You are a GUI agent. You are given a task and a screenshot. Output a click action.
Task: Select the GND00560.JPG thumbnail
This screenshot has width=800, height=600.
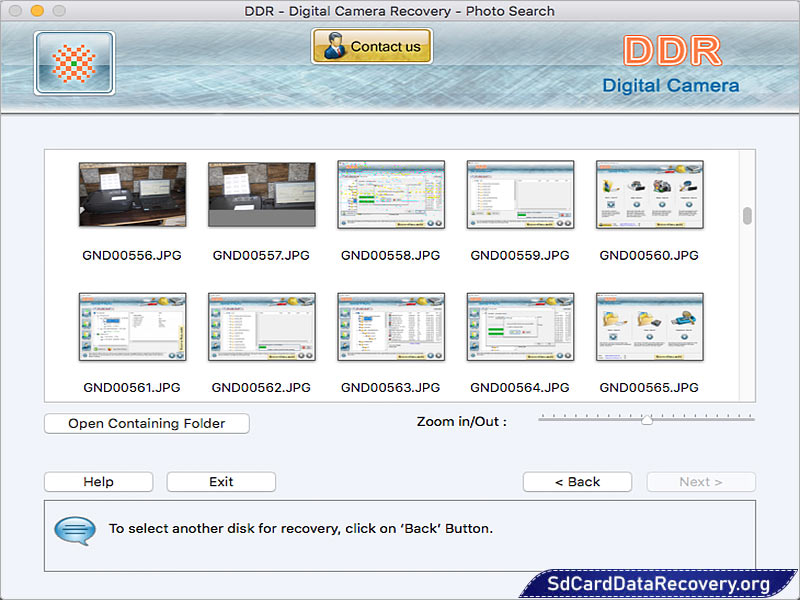coord(649,193)
